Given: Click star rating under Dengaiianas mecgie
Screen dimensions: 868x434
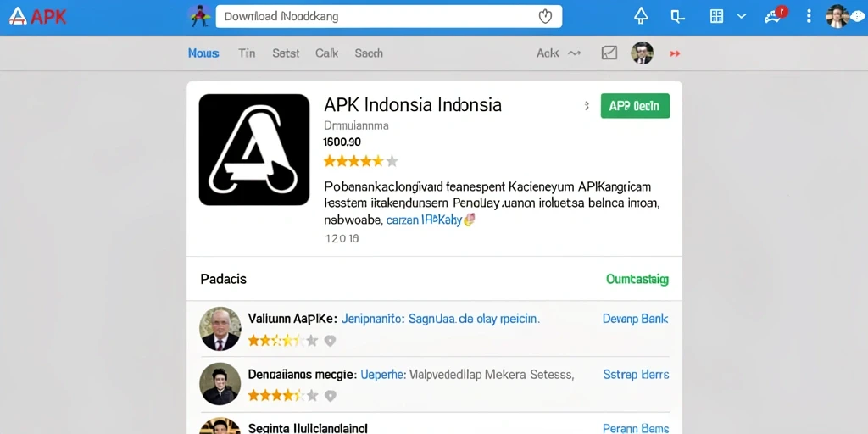Looking at the screenshot, I should 283,395.
